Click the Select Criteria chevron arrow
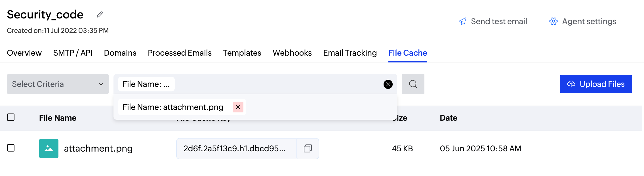The width and height of the screenshot is (644, 176). tap(101, 84)
